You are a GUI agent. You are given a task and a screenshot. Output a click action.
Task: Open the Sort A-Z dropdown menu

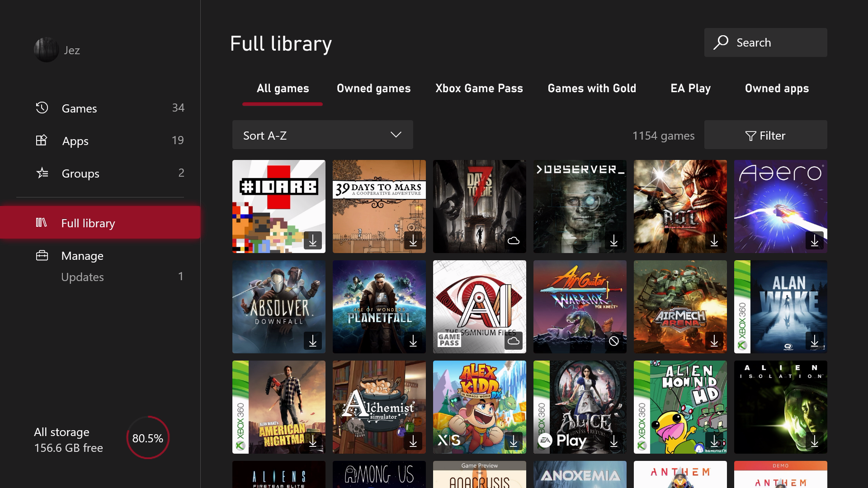click(x=322, y=135)
